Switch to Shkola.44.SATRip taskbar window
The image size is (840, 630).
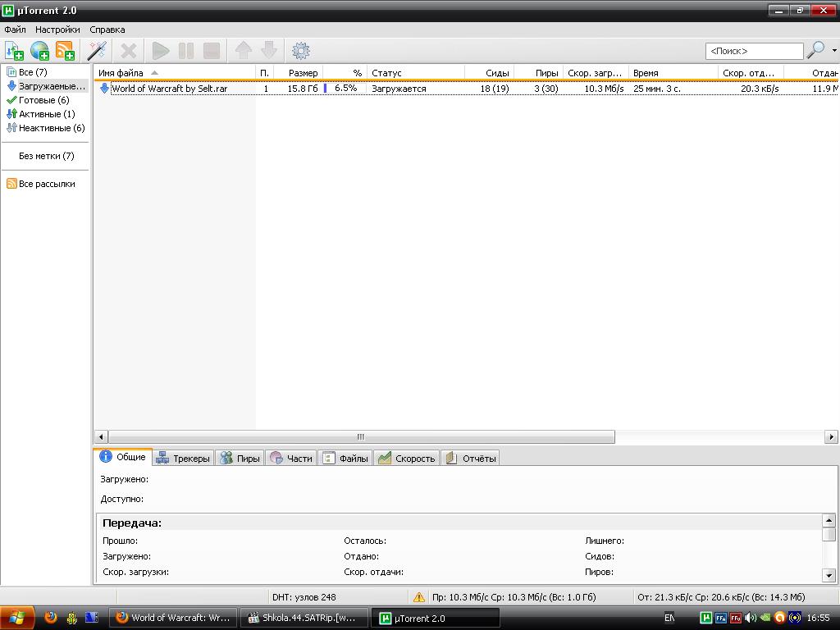tap(304, 618)
